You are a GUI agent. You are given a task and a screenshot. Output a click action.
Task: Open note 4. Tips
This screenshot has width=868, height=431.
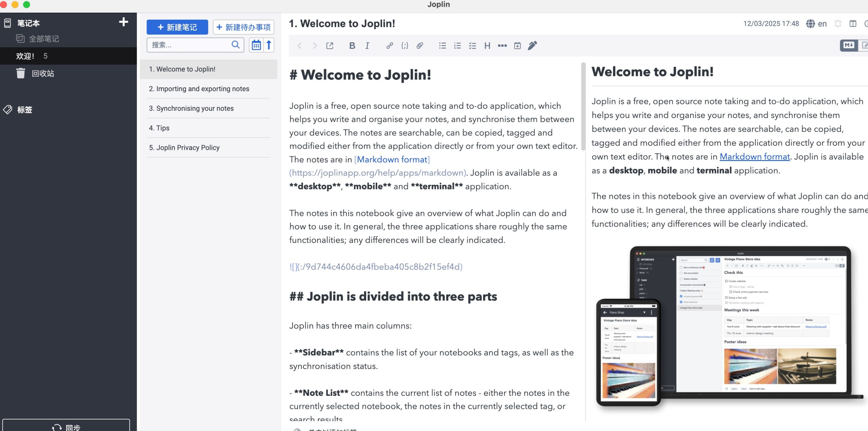coord(209,128)
